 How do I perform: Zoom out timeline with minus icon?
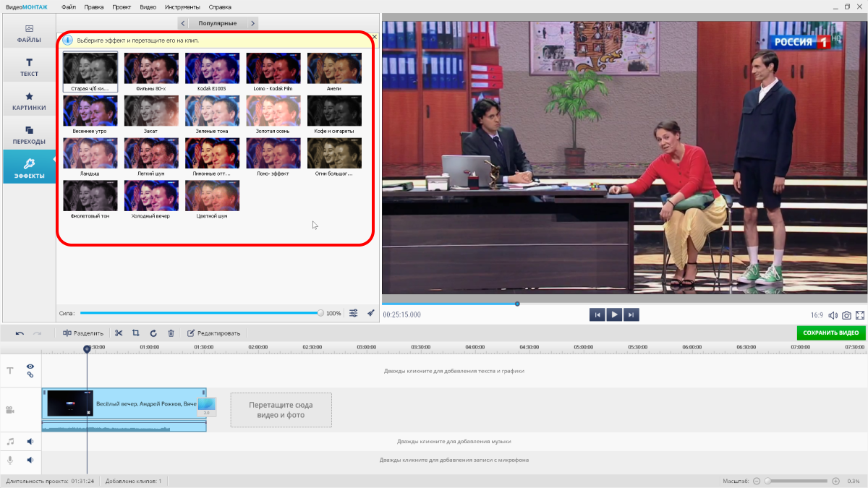[757, 481]
